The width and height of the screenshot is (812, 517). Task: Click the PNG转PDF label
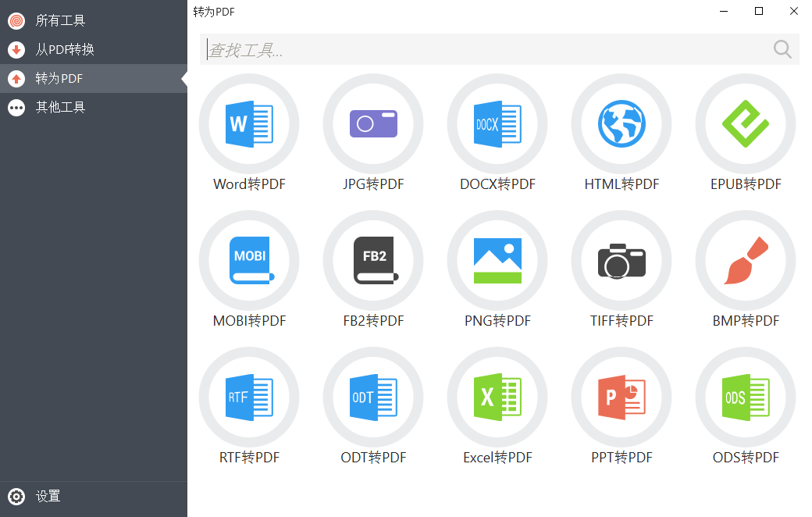[x=497, y=321]
